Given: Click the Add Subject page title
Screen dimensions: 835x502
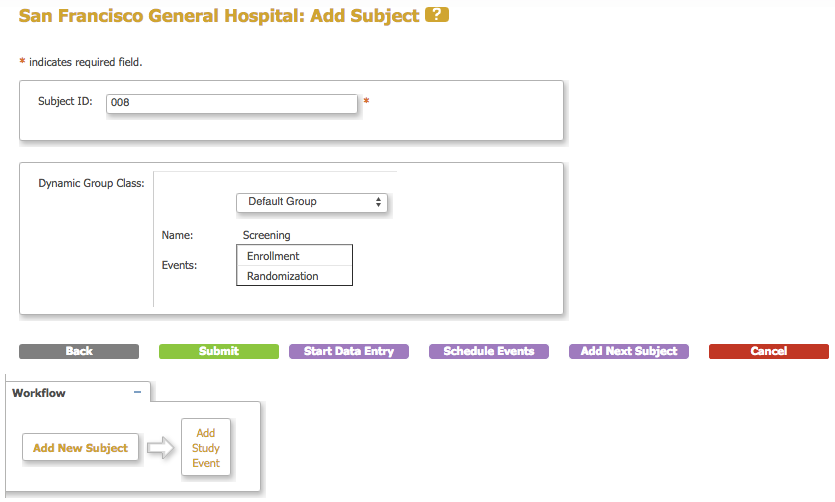Looking at the screenshot, I should (219, 16).
